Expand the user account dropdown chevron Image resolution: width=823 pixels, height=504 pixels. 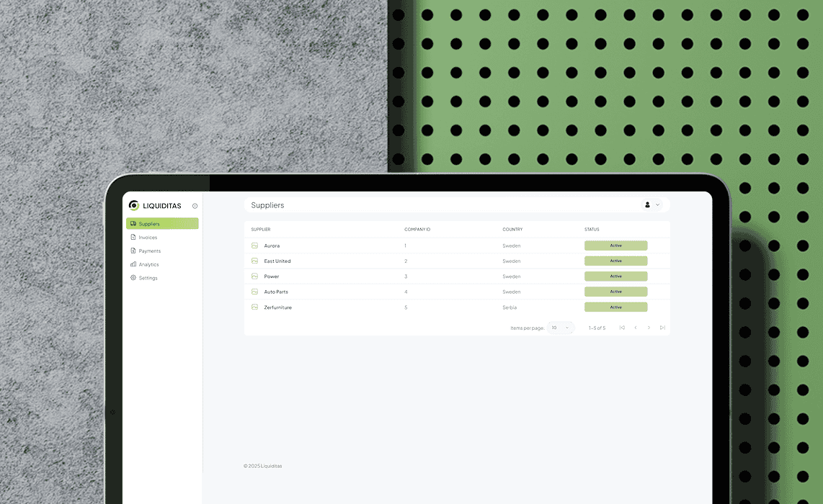tap(658, 205)
